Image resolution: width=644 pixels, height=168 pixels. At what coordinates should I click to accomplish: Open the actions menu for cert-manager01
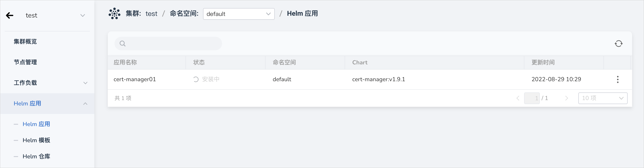point(618,79)
